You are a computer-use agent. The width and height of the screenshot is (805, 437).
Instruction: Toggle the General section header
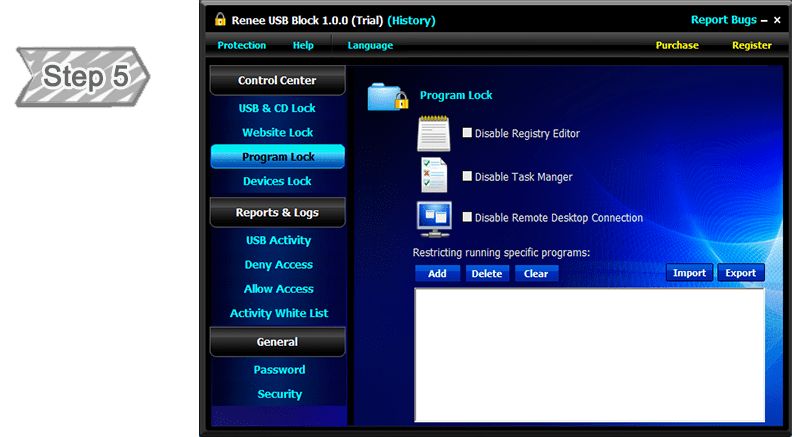277,341
